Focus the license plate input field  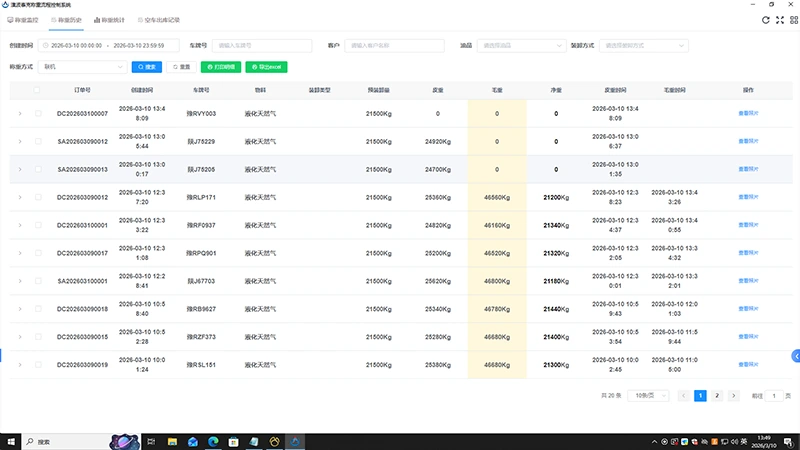(x=262, y=45)
